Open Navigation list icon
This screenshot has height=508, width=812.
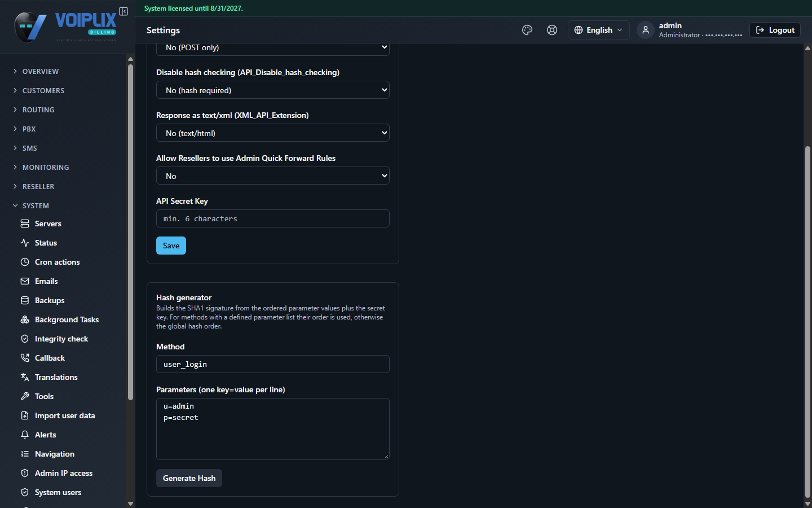pyautogui.click(x=25, y=454)
